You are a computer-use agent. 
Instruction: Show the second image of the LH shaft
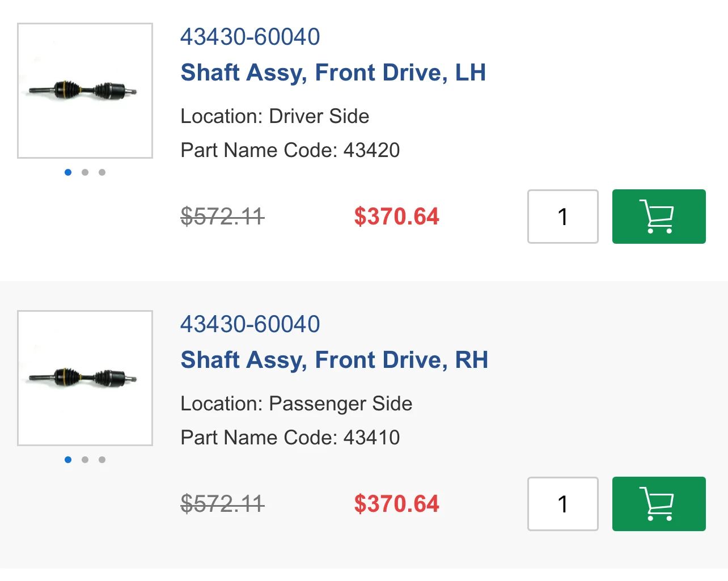coord(85,172)
